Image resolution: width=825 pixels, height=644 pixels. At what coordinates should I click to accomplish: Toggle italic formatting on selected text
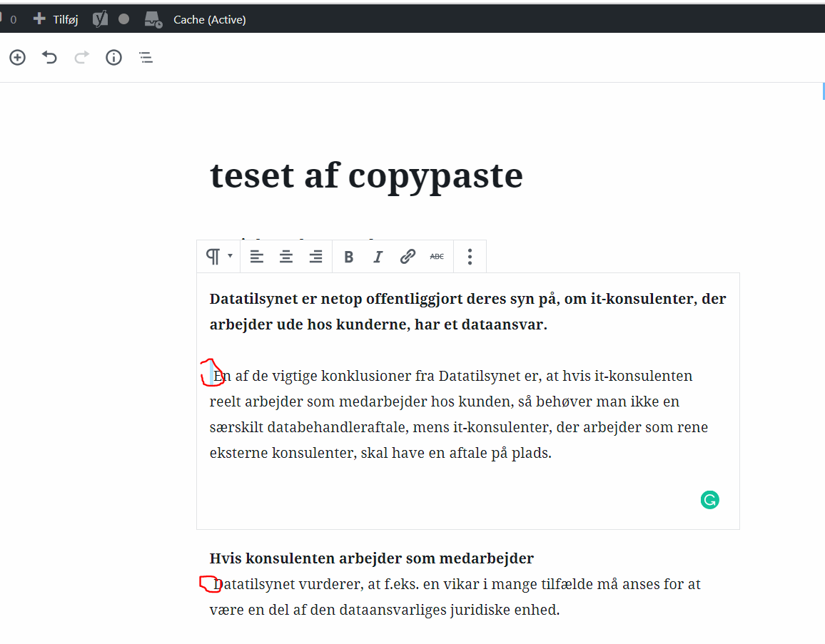click(378, 256)
